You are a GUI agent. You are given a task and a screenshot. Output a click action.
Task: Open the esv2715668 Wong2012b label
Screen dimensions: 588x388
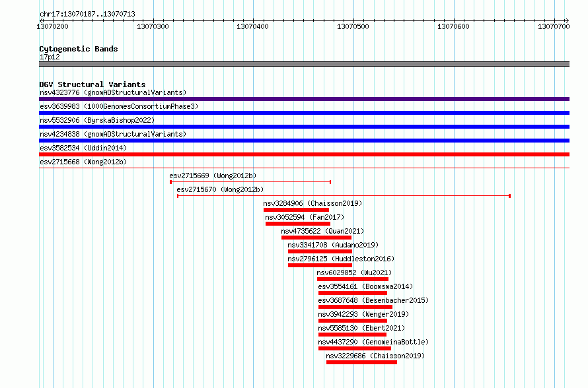pyautogui.click(x=83, y=162)
